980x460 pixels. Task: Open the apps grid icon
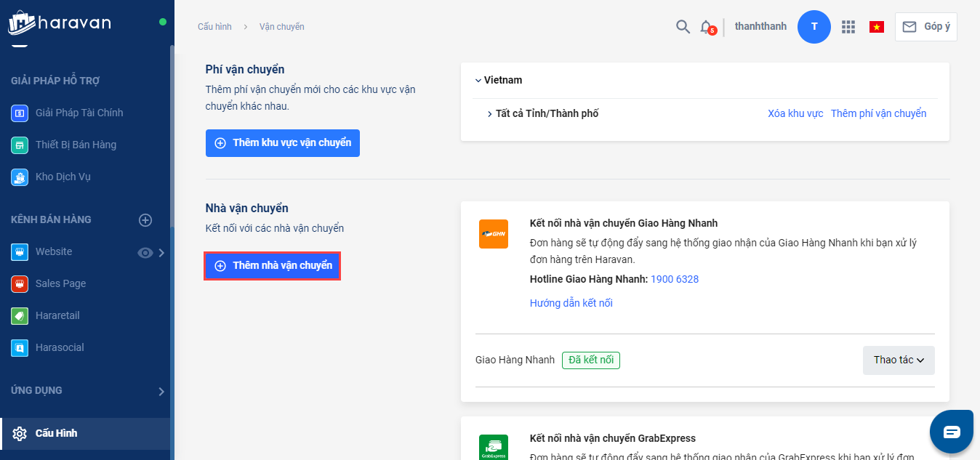tap(848, 27)
